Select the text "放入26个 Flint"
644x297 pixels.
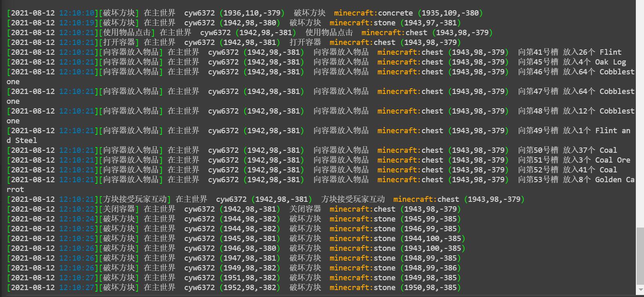pos(592,52)
